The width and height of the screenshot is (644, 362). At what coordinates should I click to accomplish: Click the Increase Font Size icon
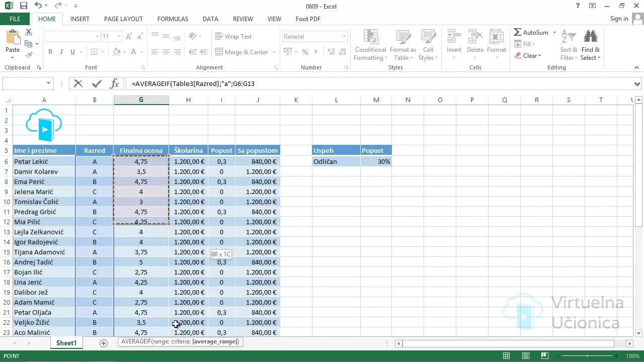pos(129,37)
